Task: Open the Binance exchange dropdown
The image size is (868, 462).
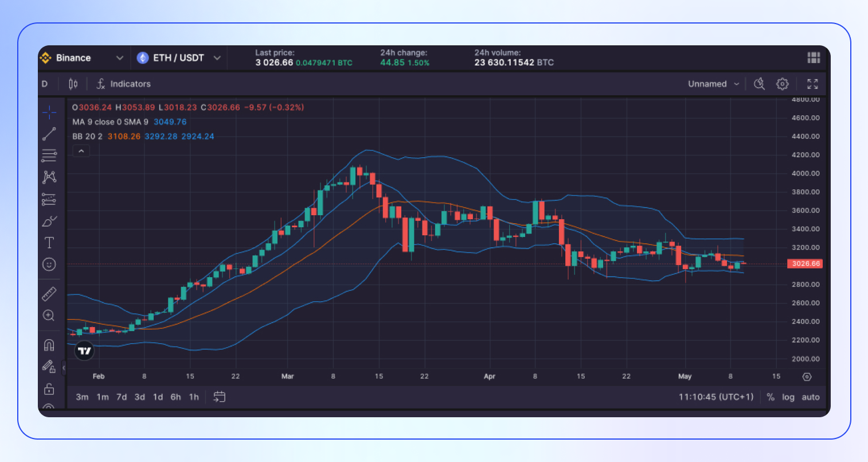Action: coord(81,58)
